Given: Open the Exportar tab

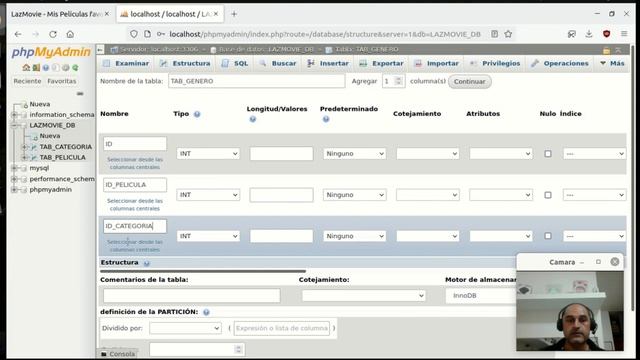Looking at the screenshot, I should (382, 64).
